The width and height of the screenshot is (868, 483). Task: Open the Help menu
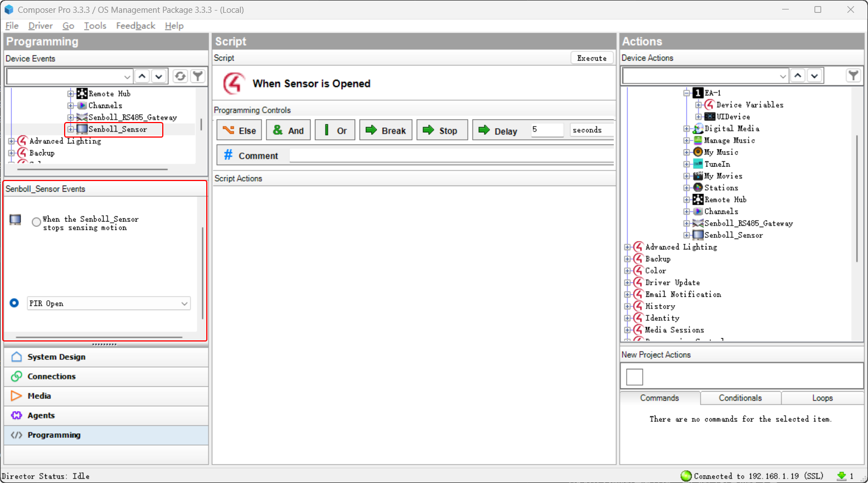174,26
